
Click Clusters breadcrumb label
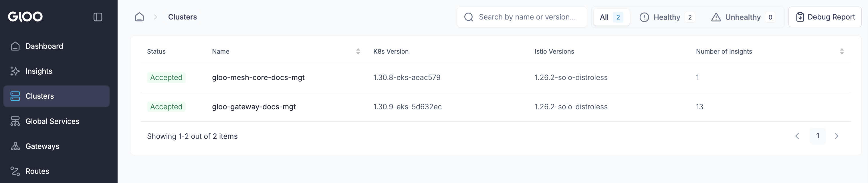tap(182, 17)
